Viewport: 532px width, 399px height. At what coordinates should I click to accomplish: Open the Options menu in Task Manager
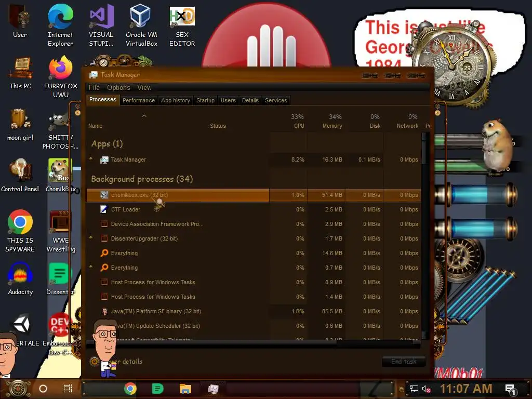coord(118,87)
